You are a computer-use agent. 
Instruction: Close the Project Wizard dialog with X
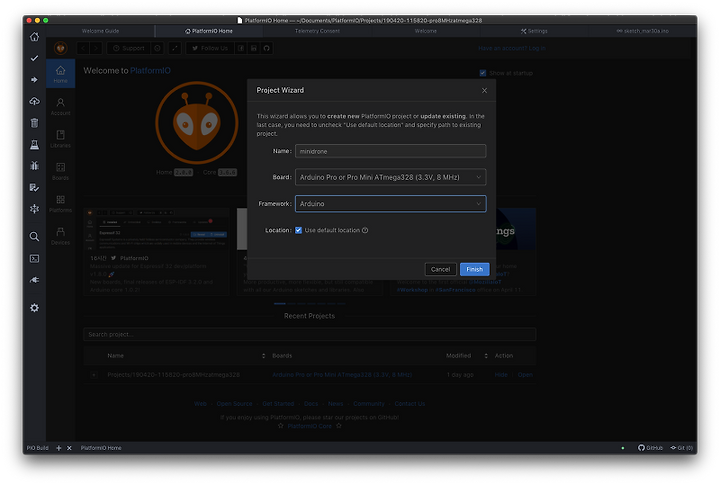[484, 90]
